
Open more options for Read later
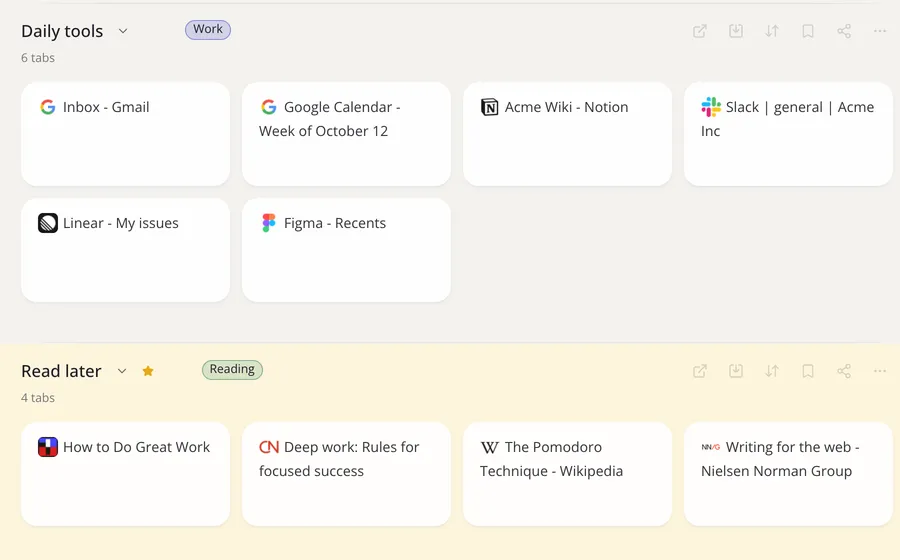pos(880,371)
